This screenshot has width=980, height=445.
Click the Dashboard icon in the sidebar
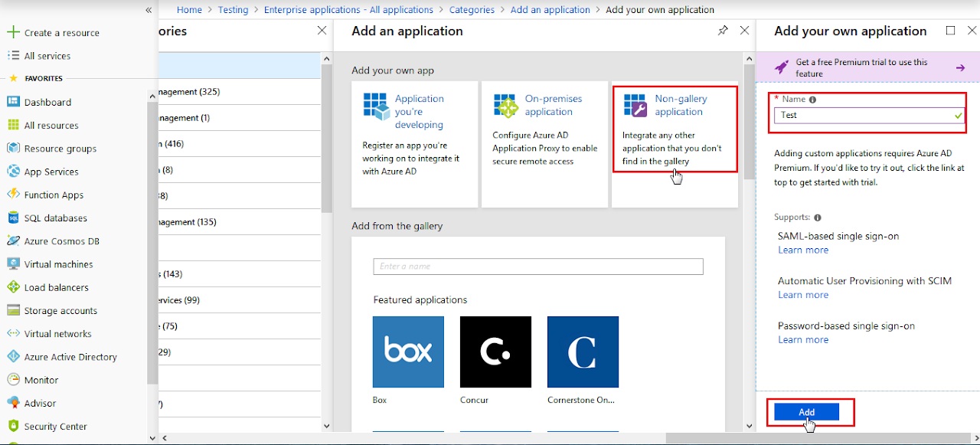pyautogui.click(x=12, y=102)
